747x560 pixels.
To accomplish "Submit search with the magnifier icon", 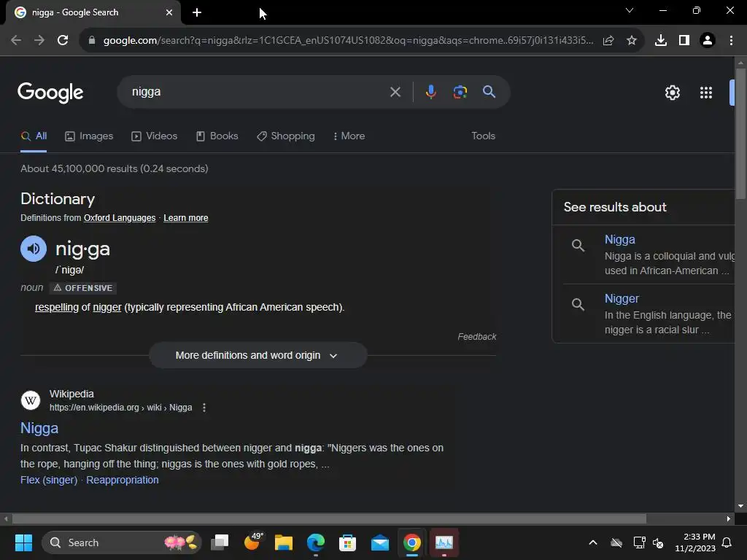I will pyautogui.click(x=489, y=91).
